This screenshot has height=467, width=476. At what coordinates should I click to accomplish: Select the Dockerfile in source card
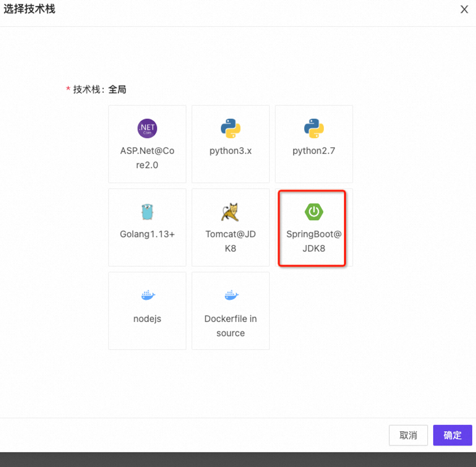point(231,311)
